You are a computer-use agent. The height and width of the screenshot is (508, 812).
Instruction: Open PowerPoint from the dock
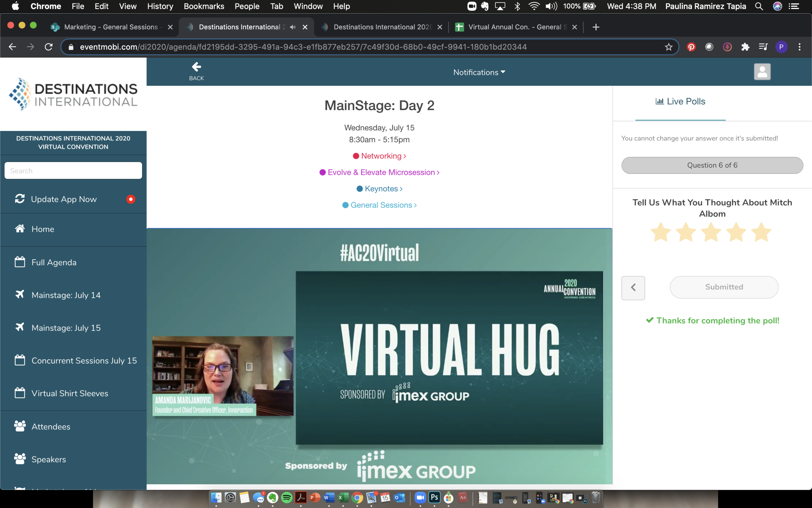(x=314, y=498)
